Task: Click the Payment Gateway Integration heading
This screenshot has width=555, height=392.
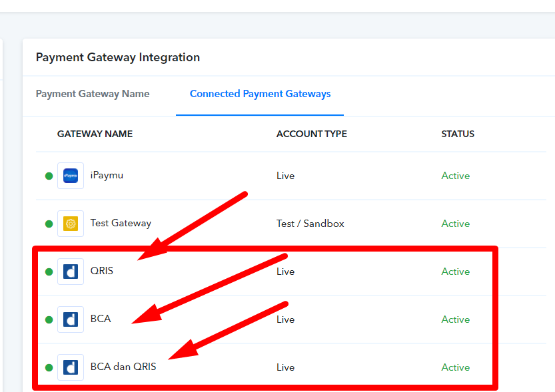Action: click(118, 57)
